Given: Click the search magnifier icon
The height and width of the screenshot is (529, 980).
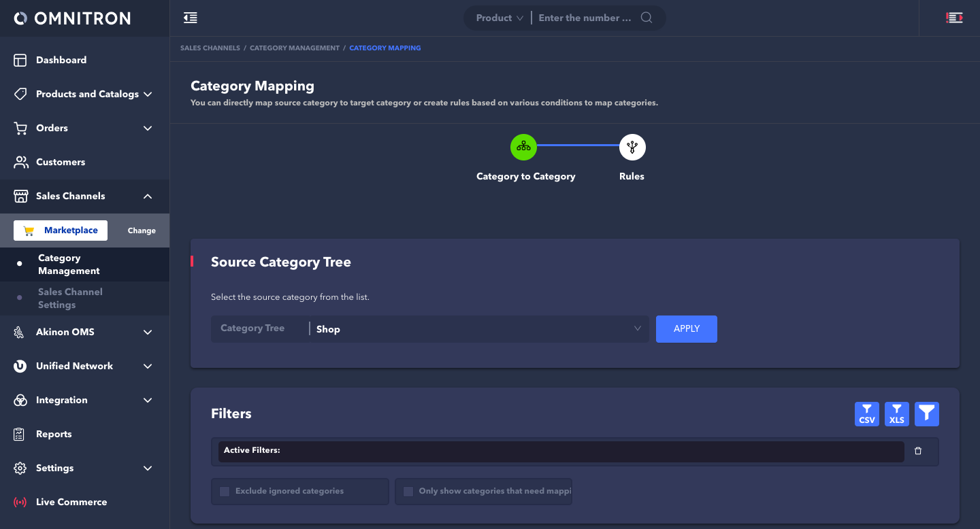Looking at the screenshot, I should 647,18.
